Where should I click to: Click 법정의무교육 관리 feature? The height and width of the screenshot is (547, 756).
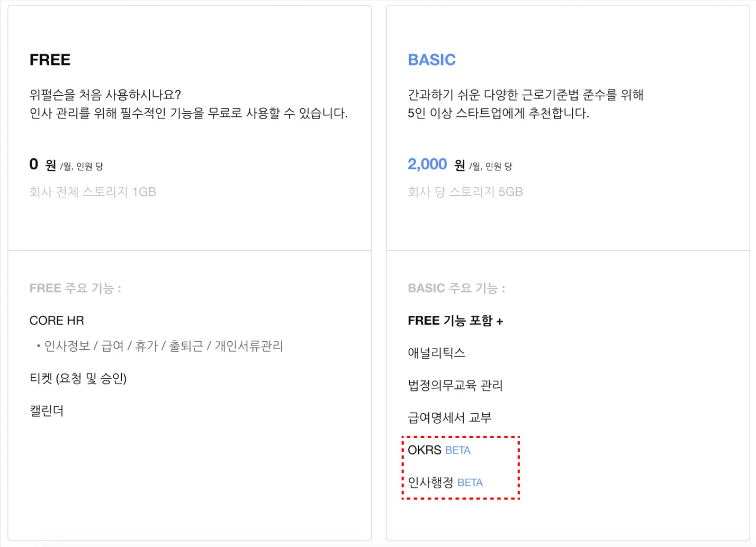(x=455, y=385)
